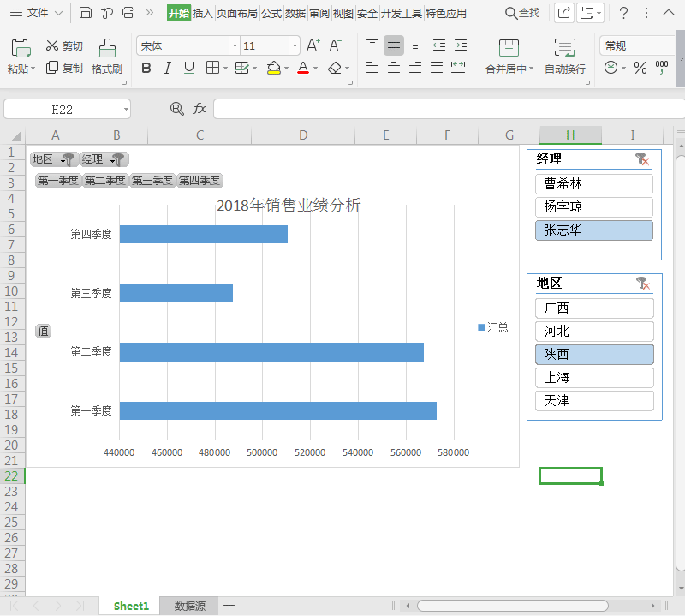Open the 数据源 sheet tab

[189, 606]
